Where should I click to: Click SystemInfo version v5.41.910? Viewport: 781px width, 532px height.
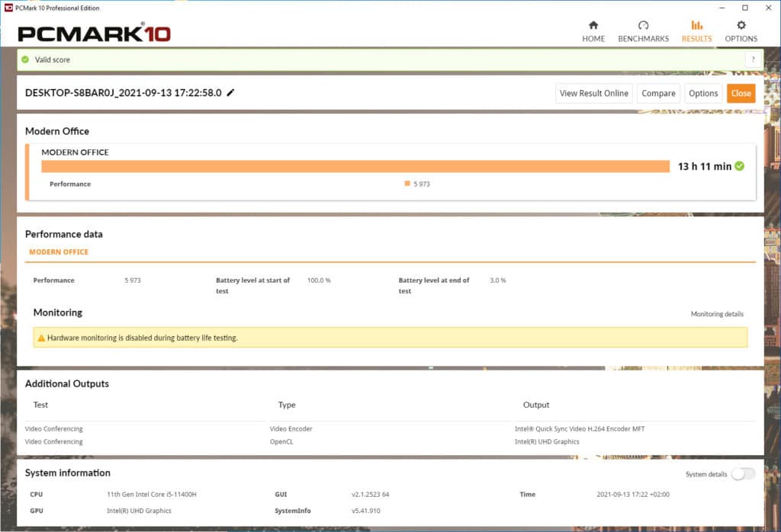pos(365,511)
